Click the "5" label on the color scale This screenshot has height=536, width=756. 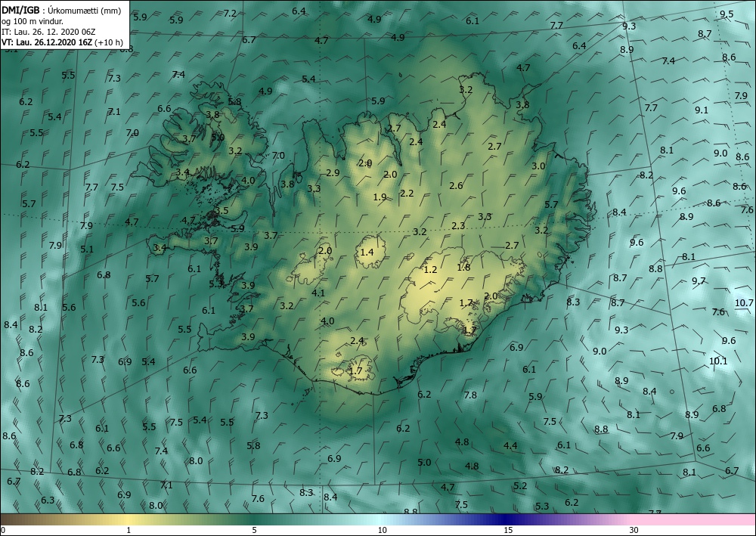coord(254,530)
